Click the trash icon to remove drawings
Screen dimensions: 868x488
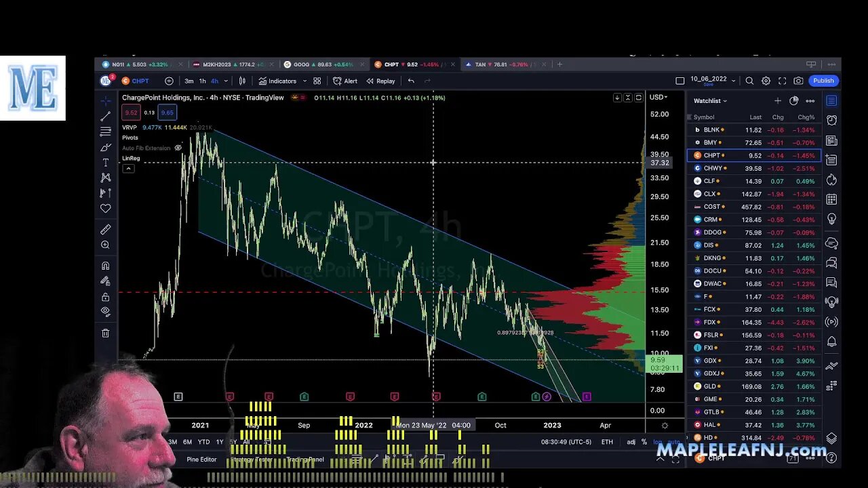pos(105,333)
